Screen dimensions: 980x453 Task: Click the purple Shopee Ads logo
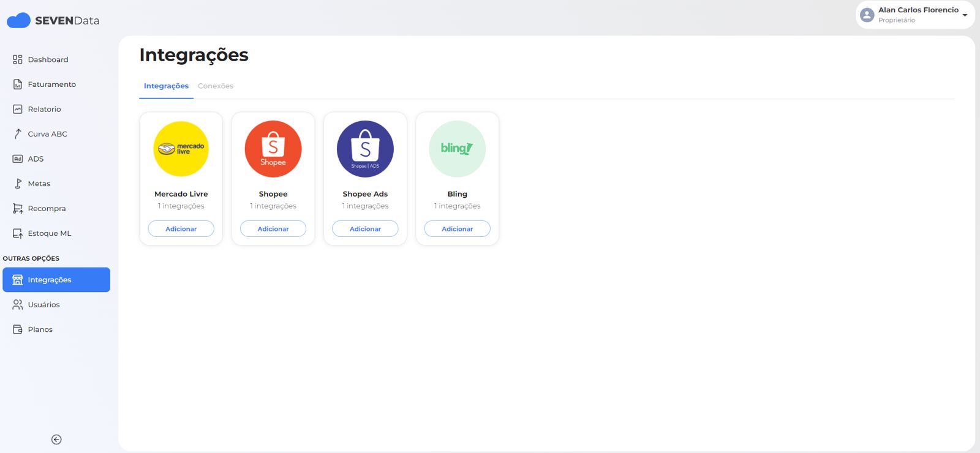coord(365,149)
